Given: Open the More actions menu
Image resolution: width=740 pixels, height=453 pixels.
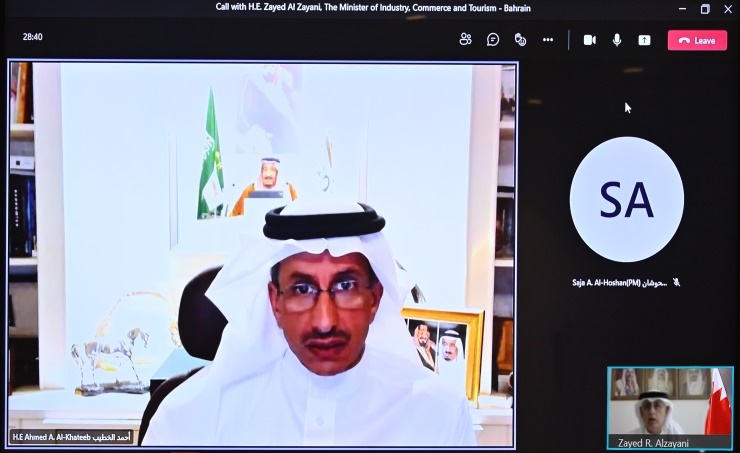Looking at the screenshot, I should coord(548,40).
